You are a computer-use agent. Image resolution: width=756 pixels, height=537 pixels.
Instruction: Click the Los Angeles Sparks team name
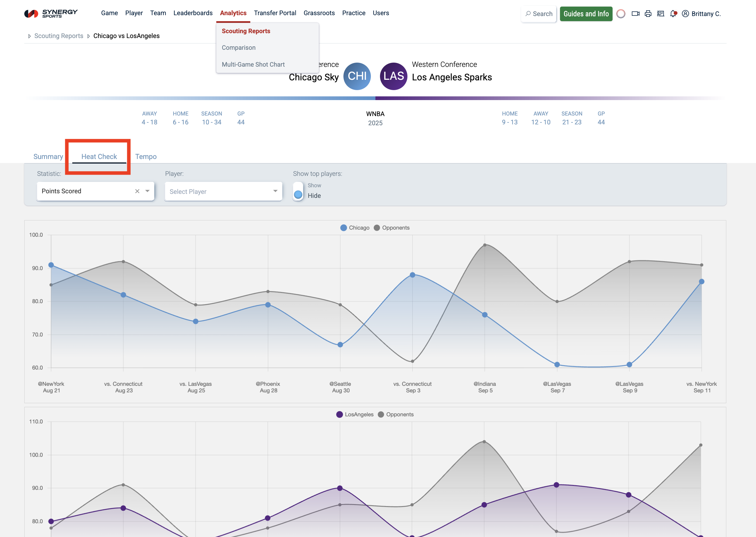point(452,77)
